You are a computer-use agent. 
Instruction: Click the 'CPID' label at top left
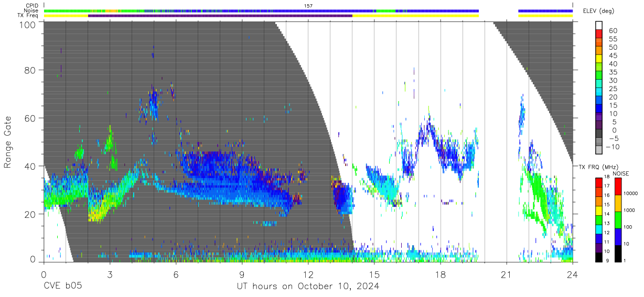tap(31, 6)
